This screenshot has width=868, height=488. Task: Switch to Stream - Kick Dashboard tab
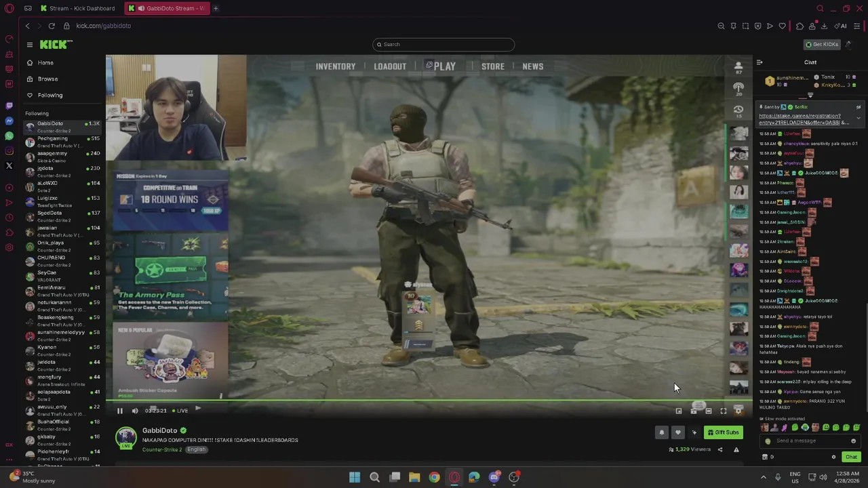[77, 8]
